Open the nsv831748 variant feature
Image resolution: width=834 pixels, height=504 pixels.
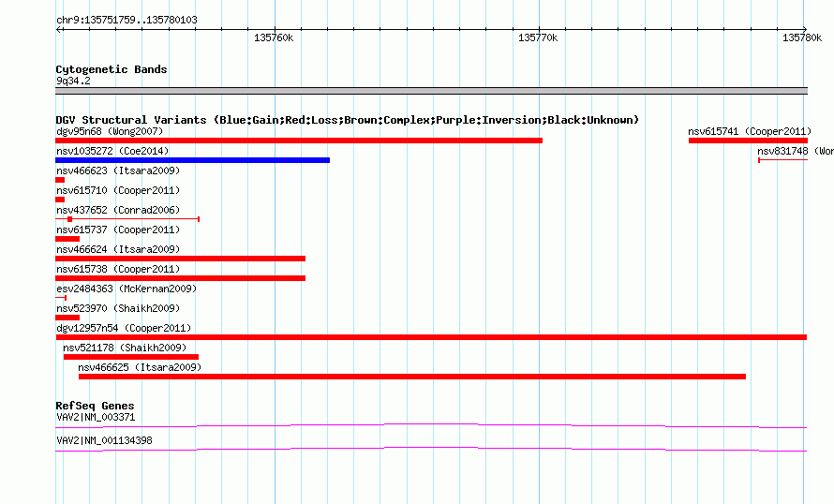click(x=783, y=160)
